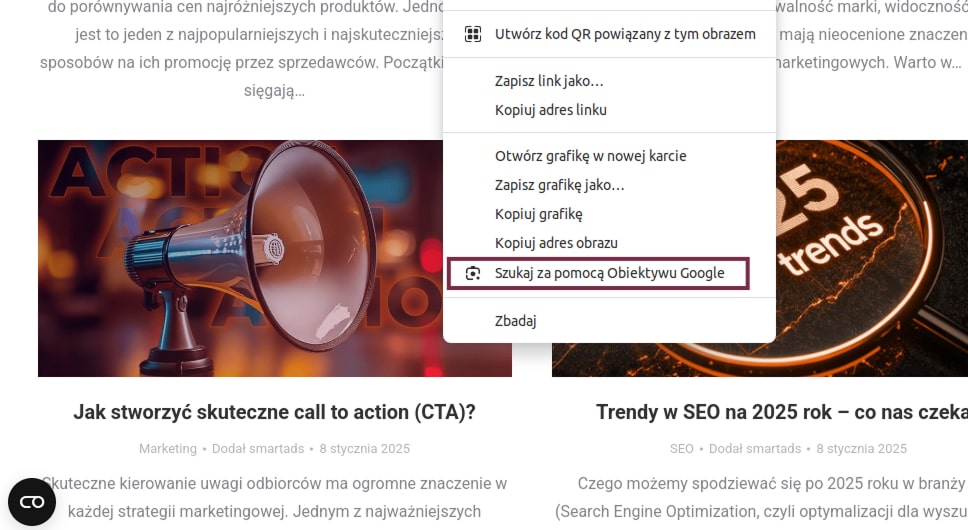Select 'Kopiuj adres obrazu' menu item

tap(556, 243)
